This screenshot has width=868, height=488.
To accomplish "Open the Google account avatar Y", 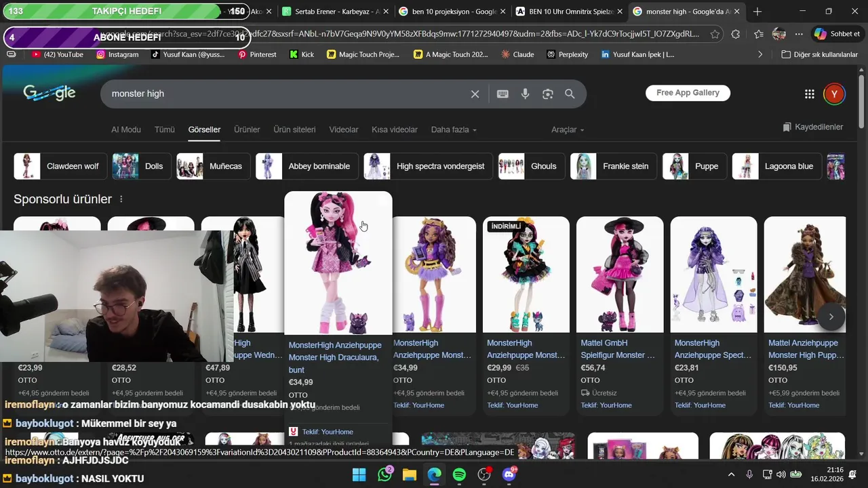I will [x=834, y=94].
